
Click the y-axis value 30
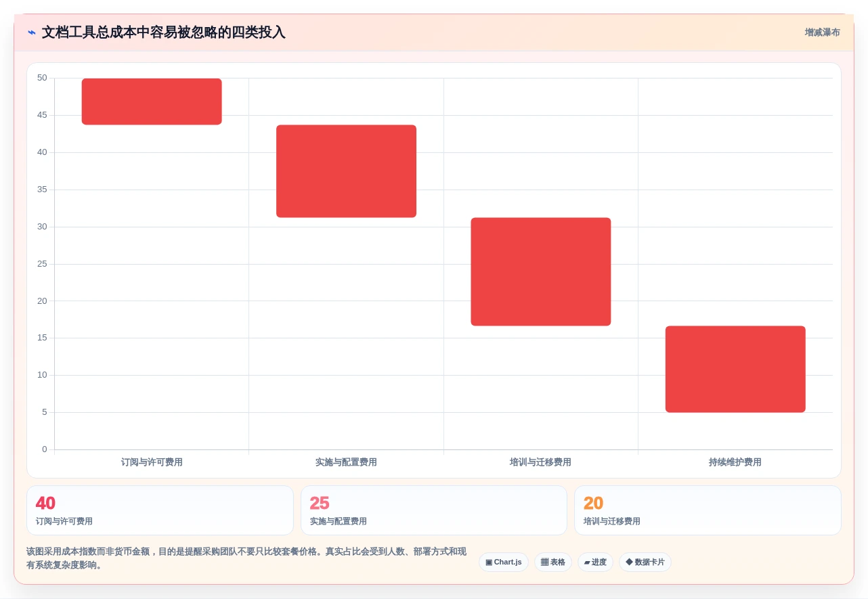pos(42,227)
